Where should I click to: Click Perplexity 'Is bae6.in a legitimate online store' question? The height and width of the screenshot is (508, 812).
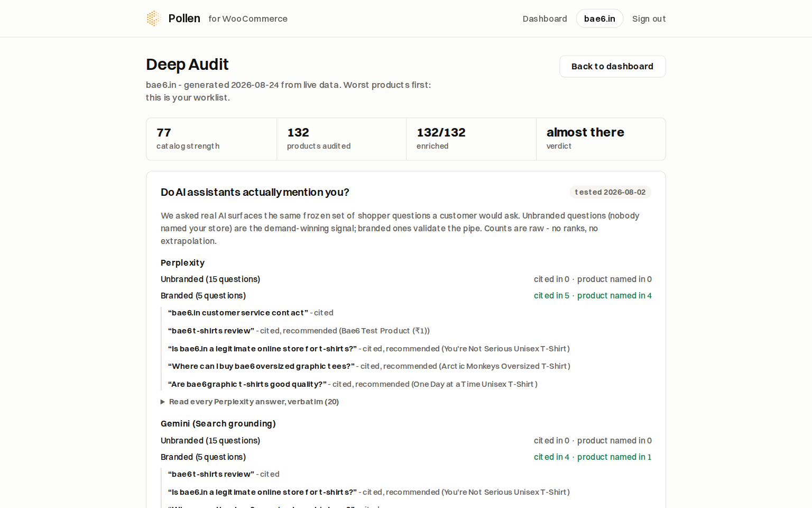click(262, 349)
